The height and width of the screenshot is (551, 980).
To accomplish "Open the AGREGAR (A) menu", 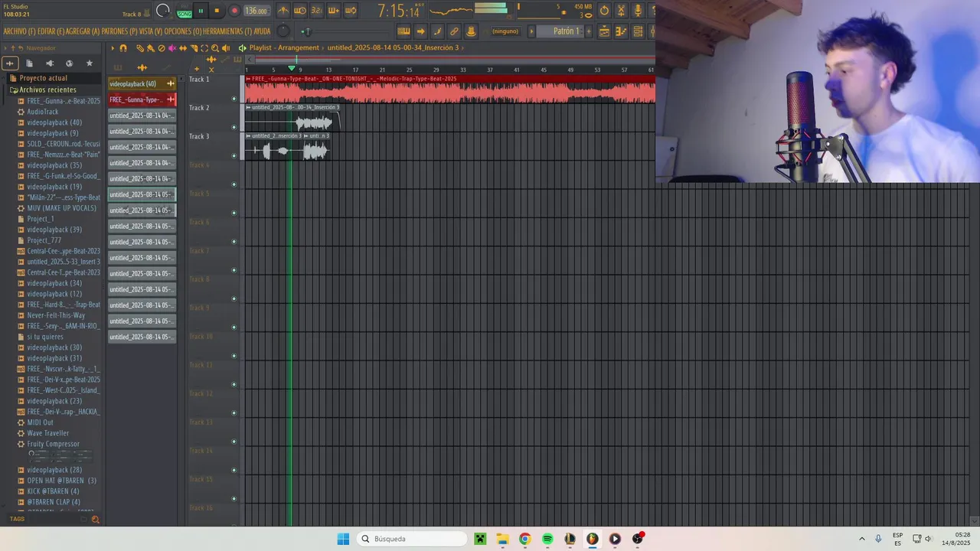I will click(83, 31).
